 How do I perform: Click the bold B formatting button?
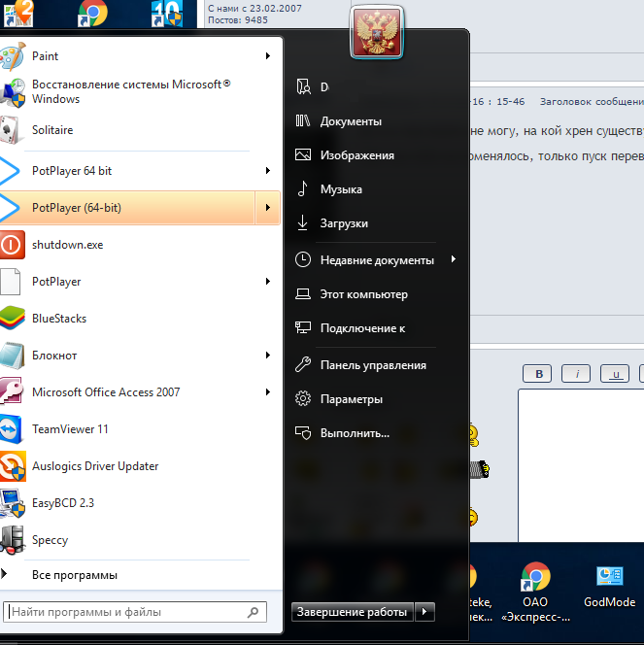pyautogui.click(x=537, y=374)
